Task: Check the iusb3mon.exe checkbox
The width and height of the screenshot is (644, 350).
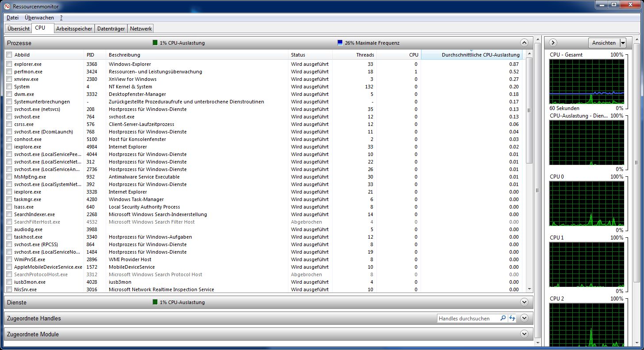Action: tap(9, 282)
